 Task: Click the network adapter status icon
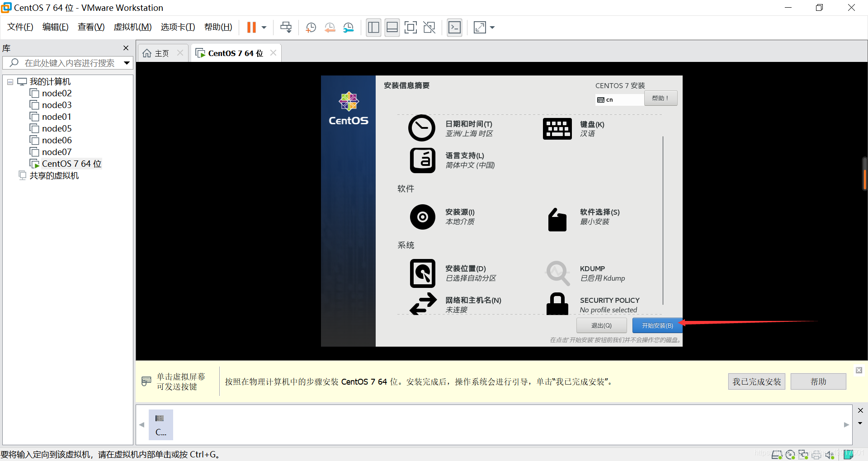click(803, 455)
